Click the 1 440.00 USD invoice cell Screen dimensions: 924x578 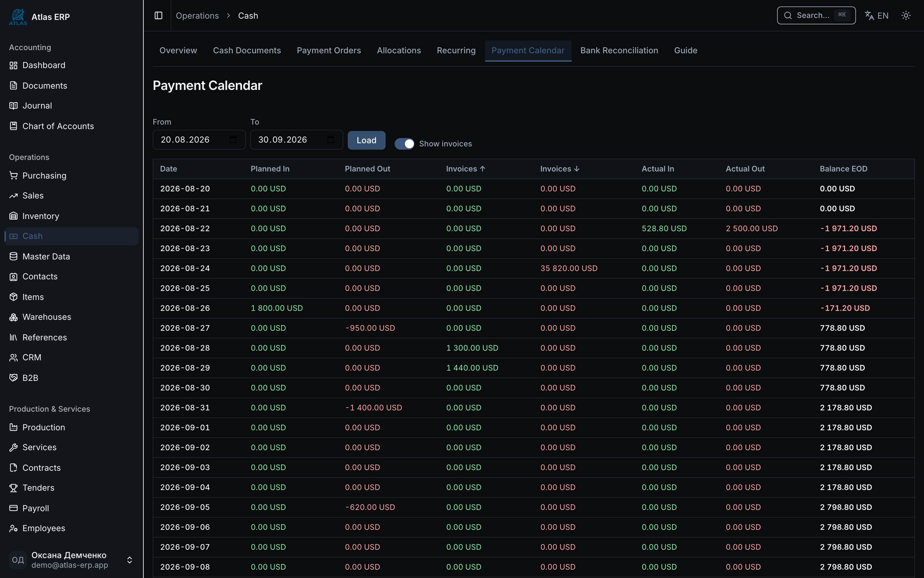coord(472,368)
